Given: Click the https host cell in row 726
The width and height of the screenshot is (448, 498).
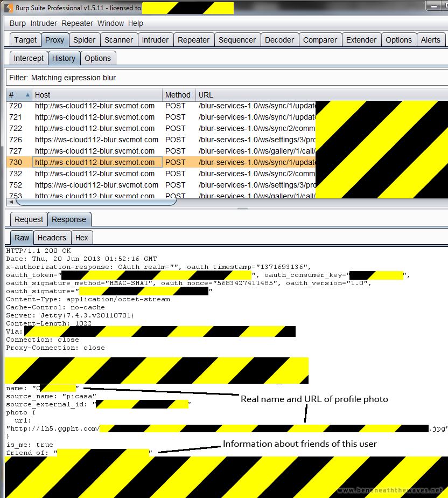Looking at the screenshot, I should pyautogui.click(x=97, y=140).
